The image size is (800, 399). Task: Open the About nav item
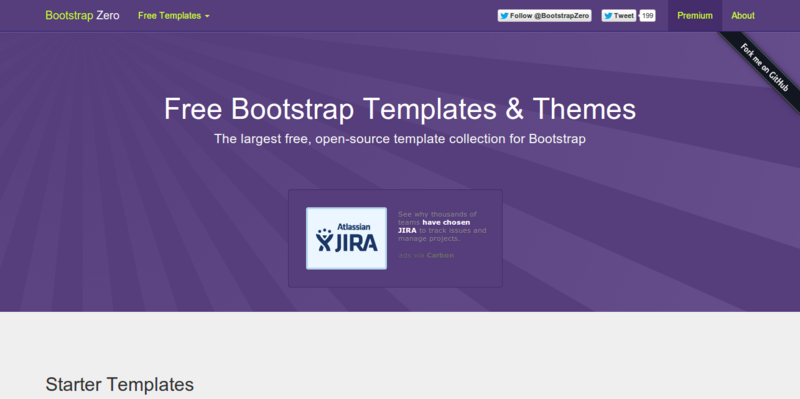click(x=743, y=16)
